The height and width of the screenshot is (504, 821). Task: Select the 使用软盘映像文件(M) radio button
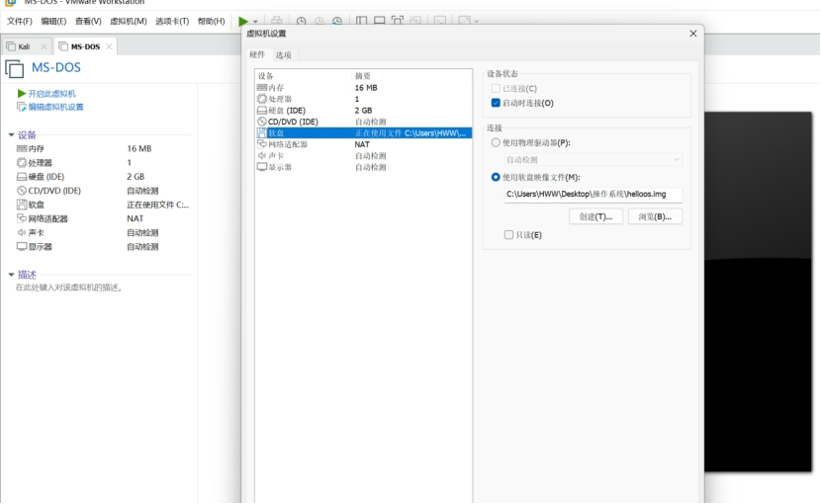(x=496, y=177)
